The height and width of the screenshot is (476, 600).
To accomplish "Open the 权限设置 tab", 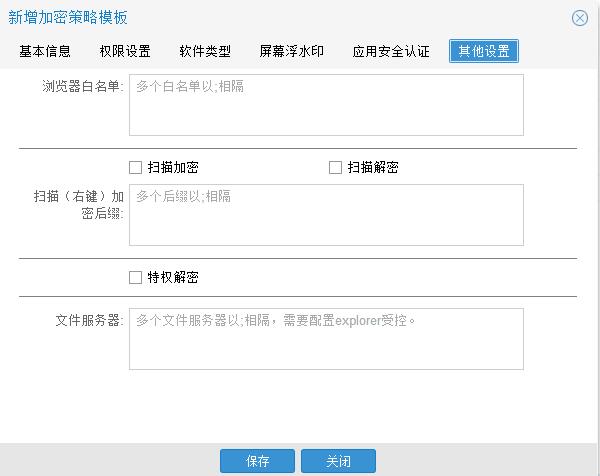I will point(125,51).
